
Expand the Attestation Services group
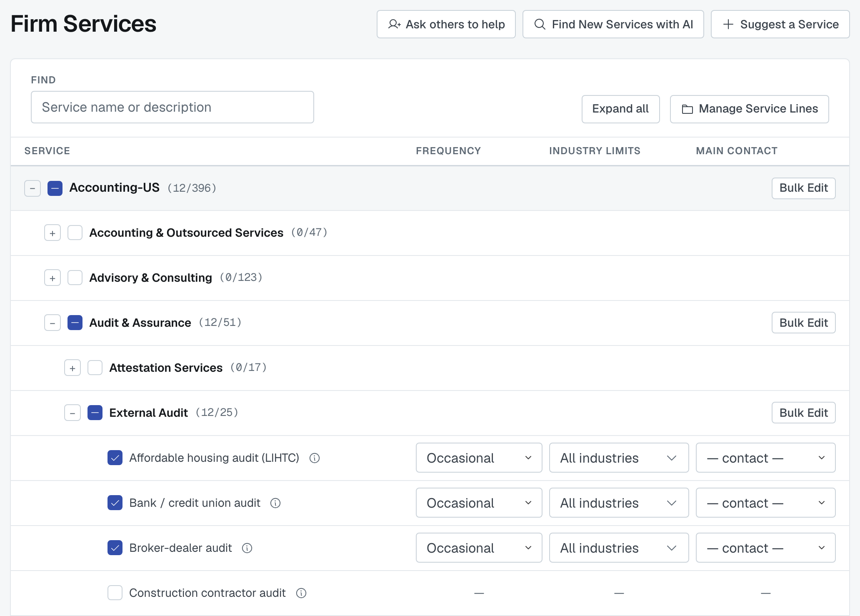coord(72,368)
